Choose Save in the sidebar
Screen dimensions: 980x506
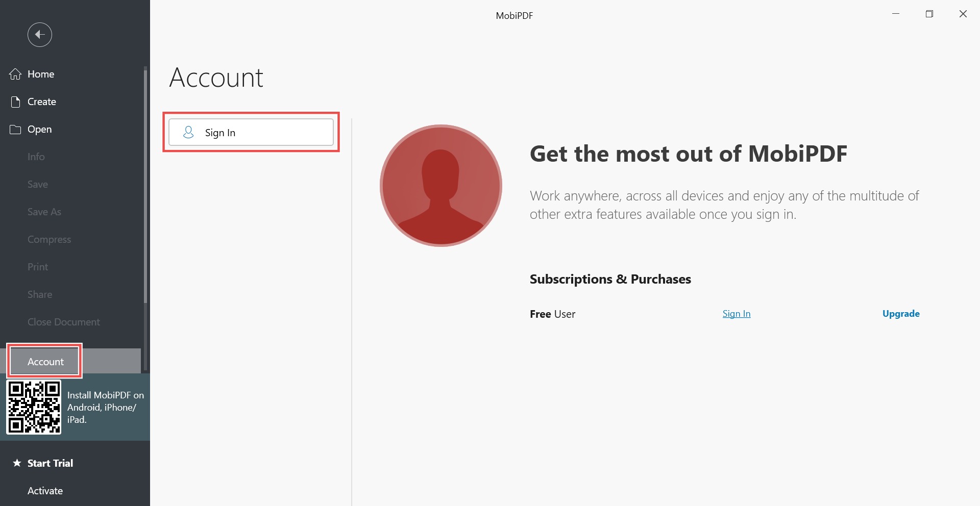pyautogui.click(x=70, y=184)
